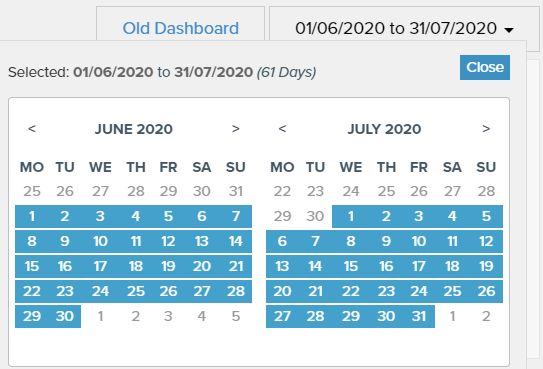Select June 30 in the calendar

(65, 316)
